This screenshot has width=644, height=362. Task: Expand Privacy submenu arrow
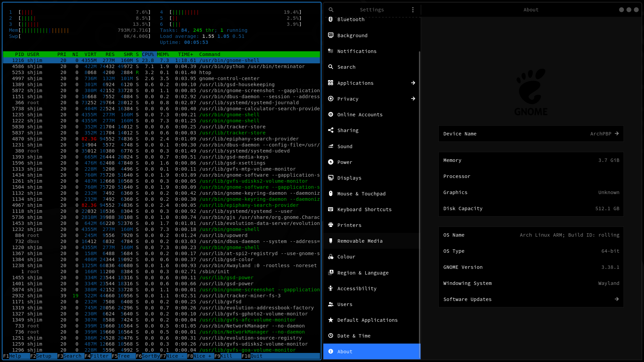pos(413,99)
